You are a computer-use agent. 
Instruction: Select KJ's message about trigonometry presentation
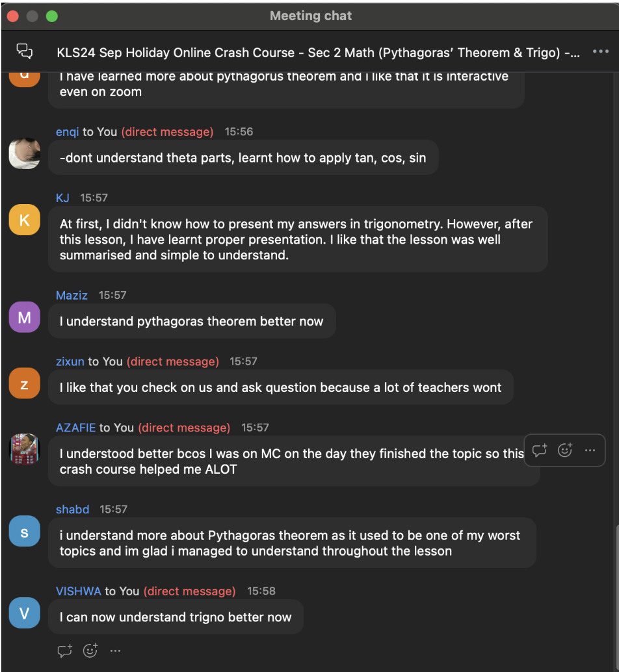click(x=298, y=239)
